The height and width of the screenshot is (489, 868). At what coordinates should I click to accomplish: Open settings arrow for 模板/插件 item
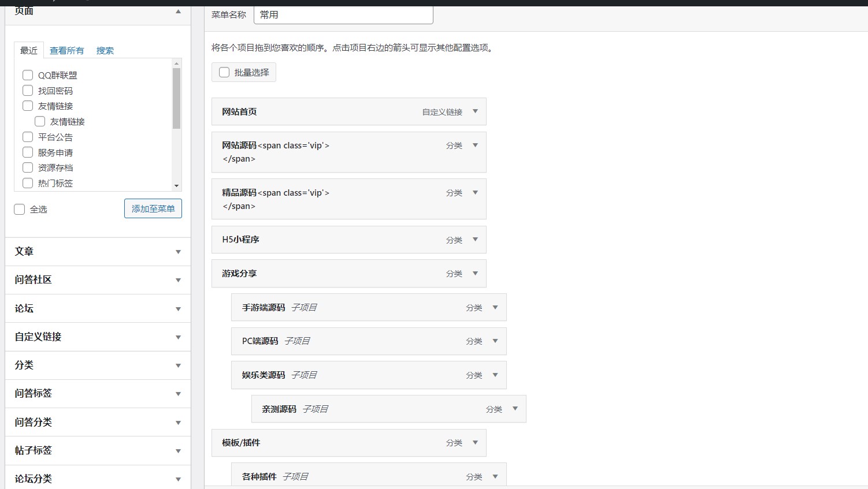click(475, 443)
